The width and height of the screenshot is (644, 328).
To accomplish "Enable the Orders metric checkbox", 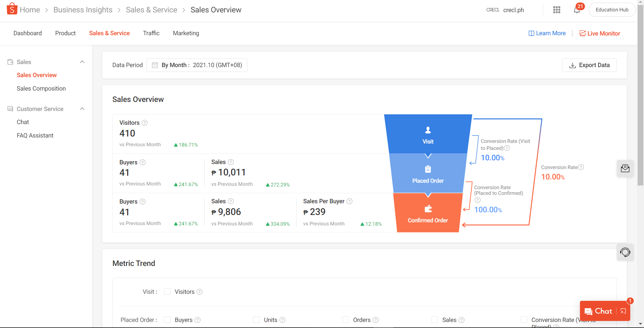I will pos(345,320).
